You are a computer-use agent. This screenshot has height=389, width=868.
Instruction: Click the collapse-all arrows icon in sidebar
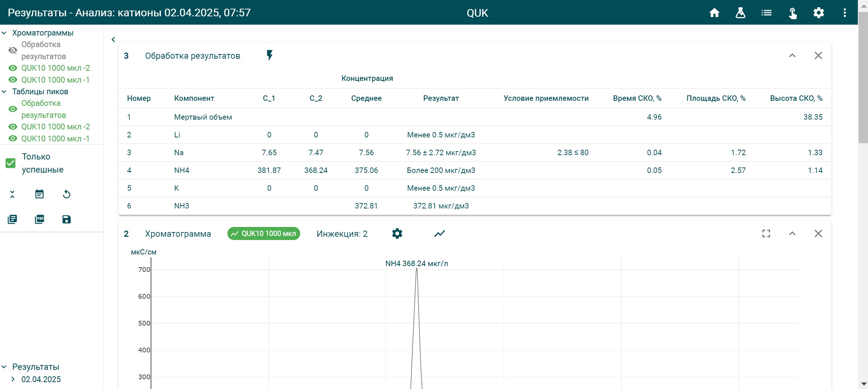12,194
